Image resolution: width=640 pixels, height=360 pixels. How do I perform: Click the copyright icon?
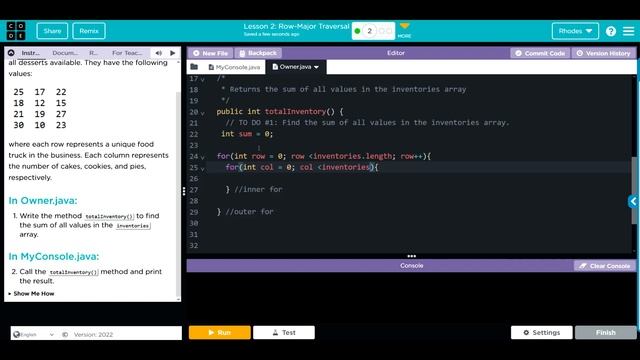tap(65, 334)
